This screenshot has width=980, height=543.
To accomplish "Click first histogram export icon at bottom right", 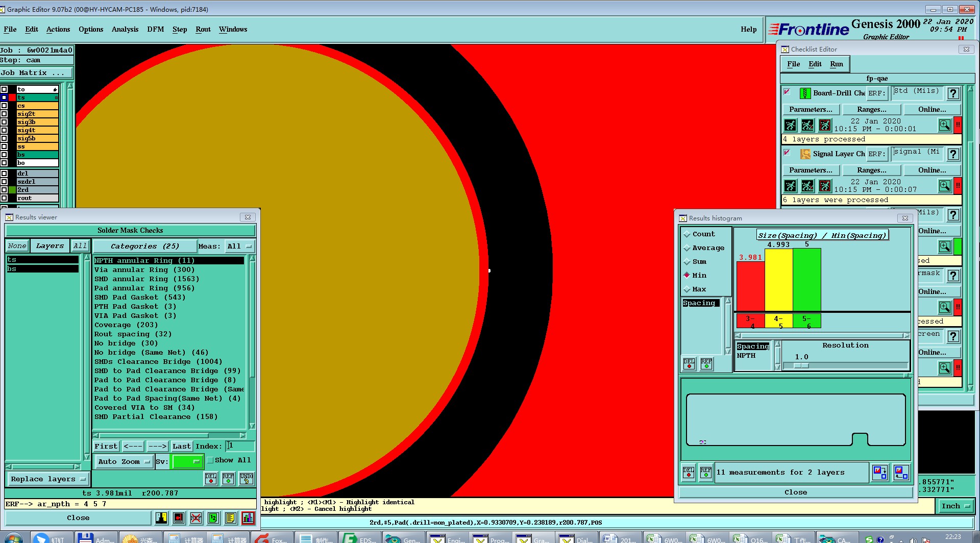I will pos(880,473).
